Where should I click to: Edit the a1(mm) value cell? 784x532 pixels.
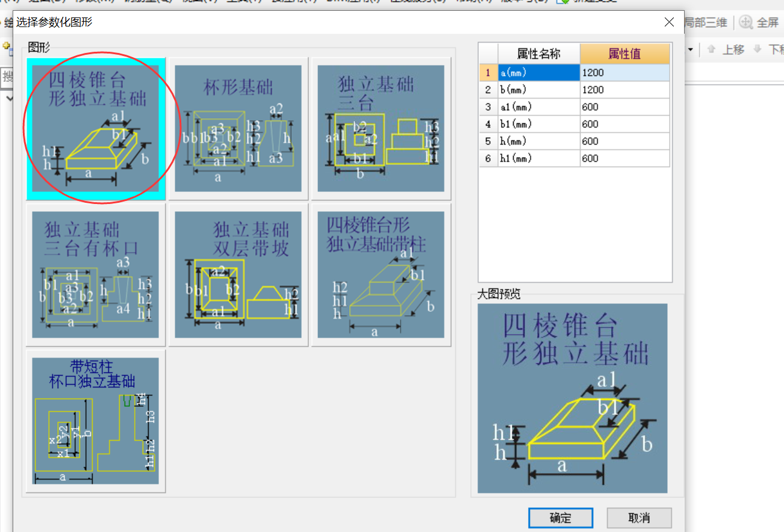624,107
